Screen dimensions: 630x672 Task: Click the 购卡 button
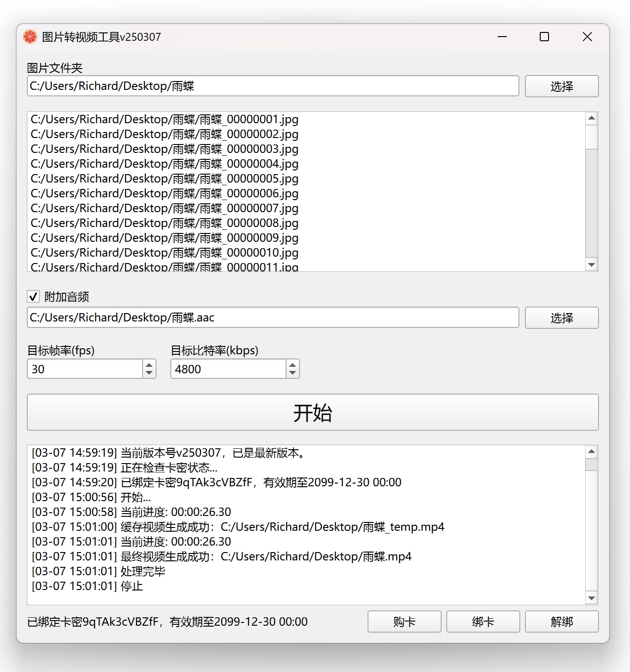404,622
